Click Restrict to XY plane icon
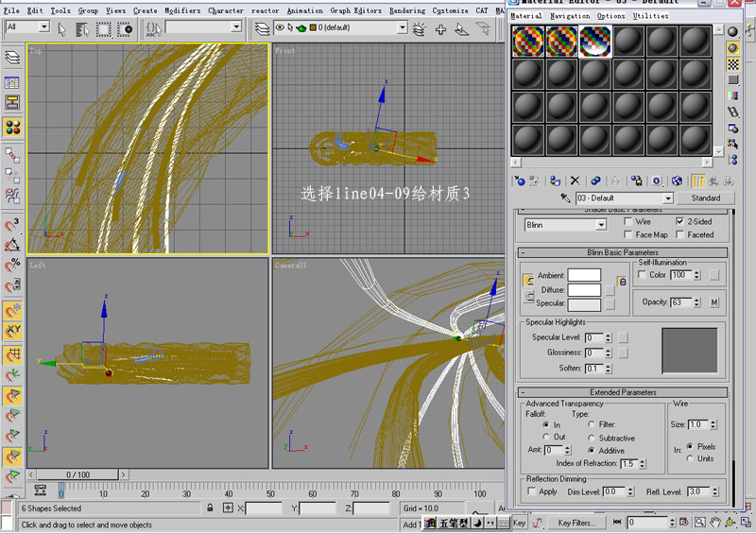The image size is (756, 534). coord(12,332)
